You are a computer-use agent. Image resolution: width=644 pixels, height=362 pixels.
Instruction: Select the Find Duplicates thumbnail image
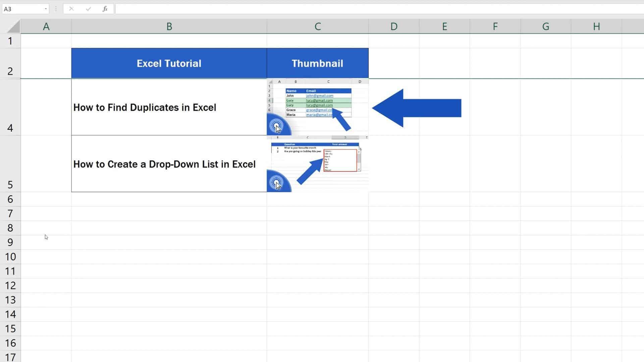tap(317, 107)
